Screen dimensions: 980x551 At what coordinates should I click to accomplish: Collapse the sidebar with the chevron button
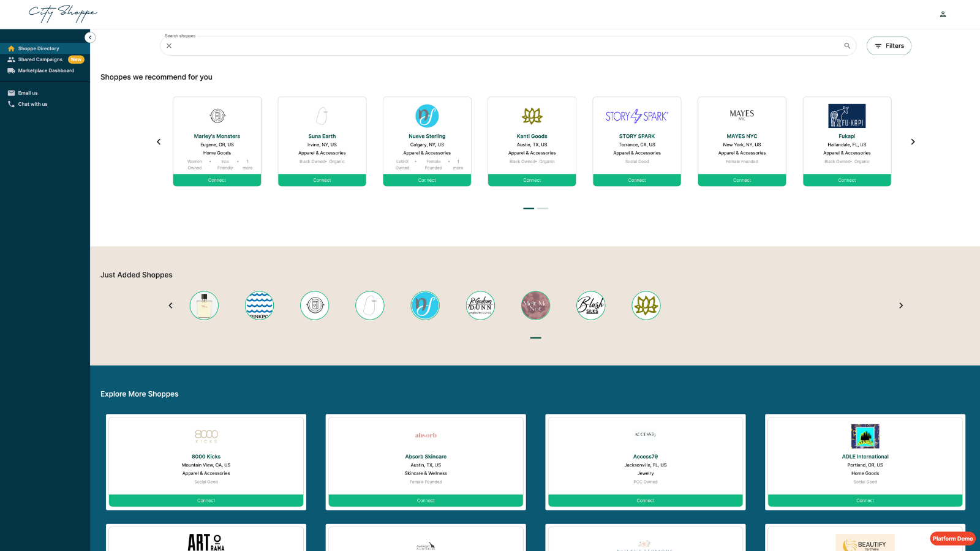pos(90,37)
